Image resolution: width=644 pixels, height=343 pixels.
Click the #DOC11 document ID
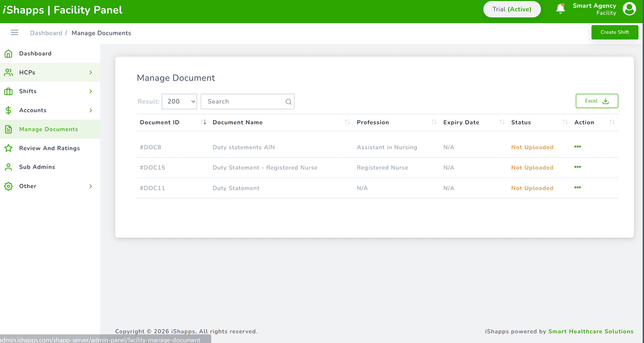coord(152,188)
